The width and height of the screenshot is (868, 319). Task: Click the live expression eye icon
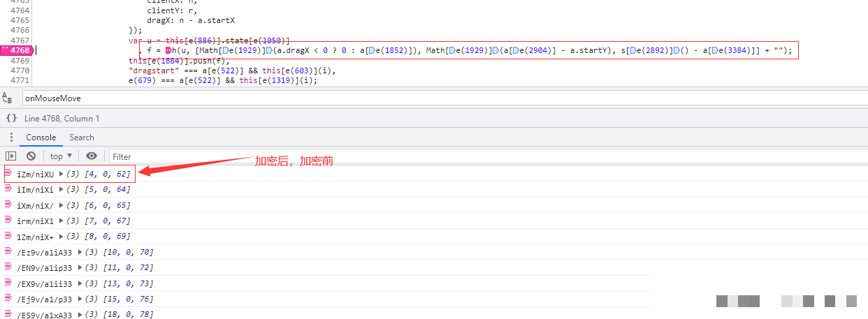(x=92, y=156)
